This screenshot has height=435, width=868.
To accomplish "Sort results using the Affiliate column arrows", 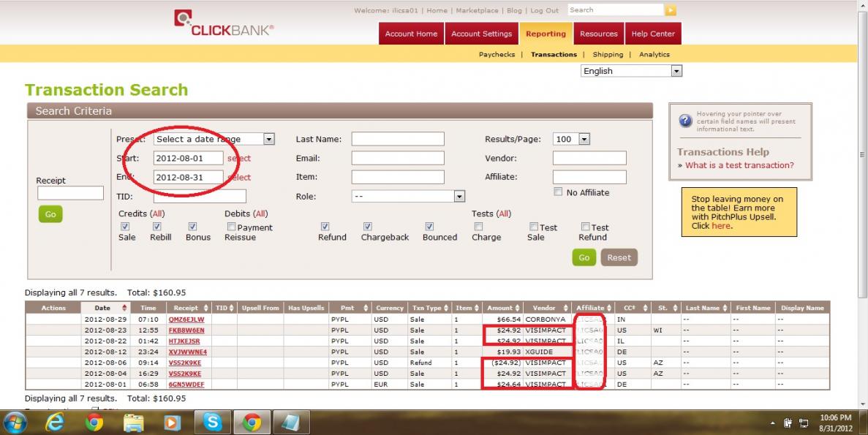I will [609, 308].
